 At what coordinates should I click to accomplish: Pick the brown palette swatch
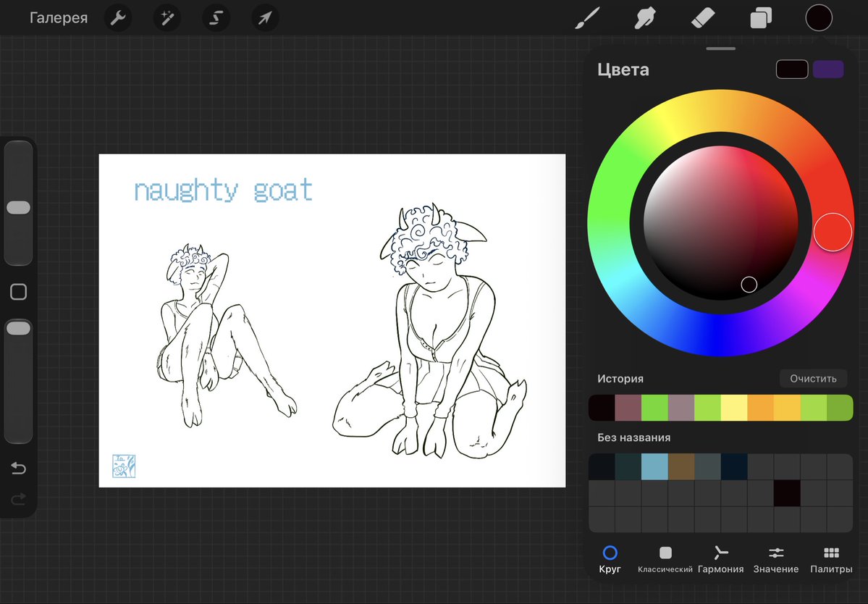pyautogui.click(x=681, y=466)
